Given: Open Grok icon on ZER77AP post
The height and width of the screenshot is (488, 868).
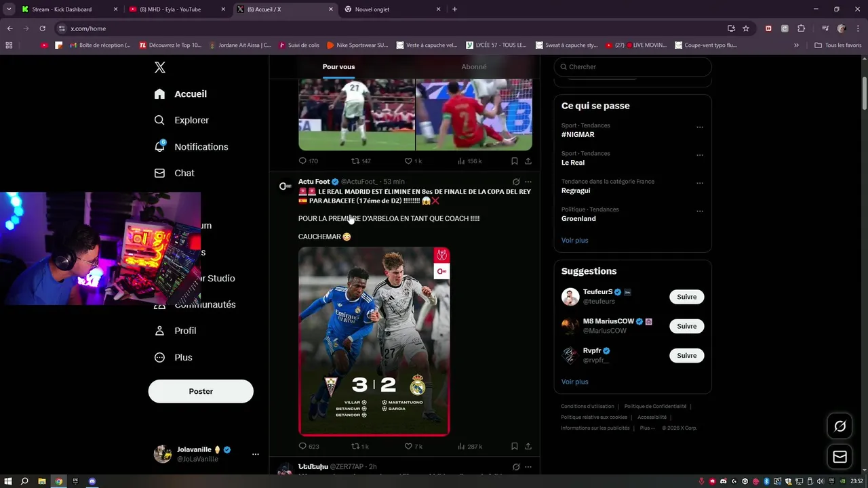Looking at the screenshot, I should pyautogui.click(x=516, y=467).
